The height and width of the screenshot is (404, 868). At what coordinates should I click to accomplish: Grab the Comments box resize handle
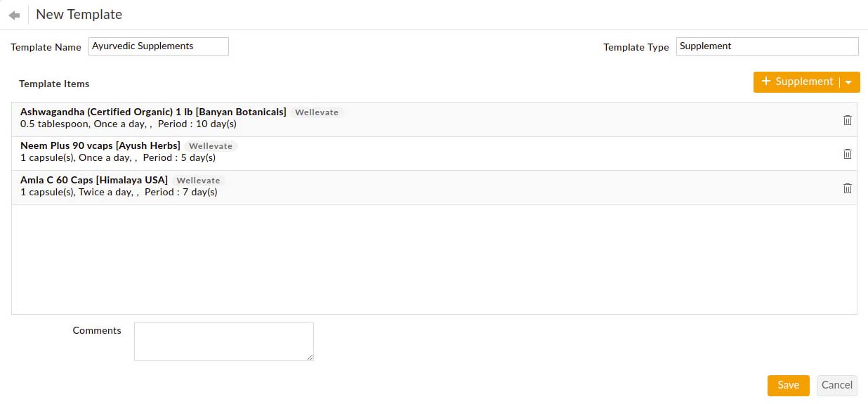click(310, 358)
